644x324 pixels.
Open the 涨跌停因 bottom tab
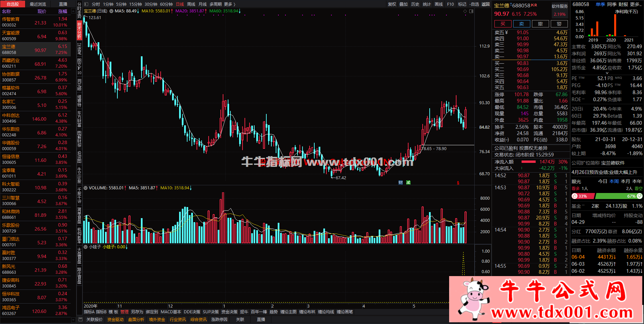[x=219, y=320]
